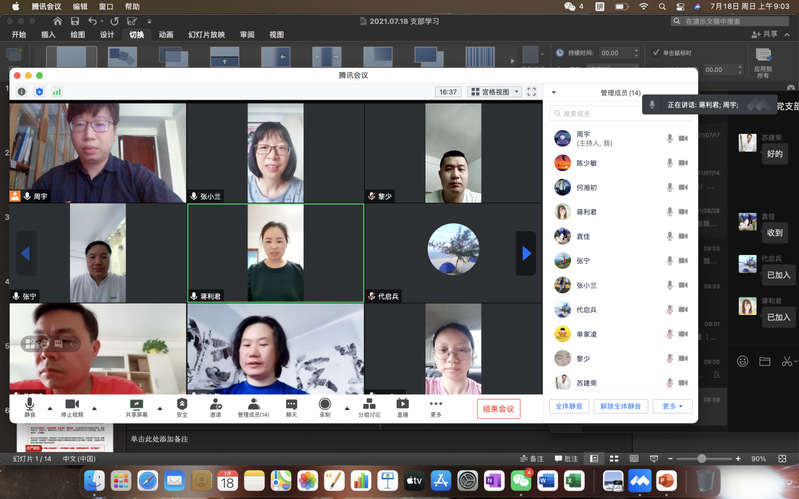This screenshot has height=499, width=799.
Task: Click the 静音 microphone icon in toolbar
Action: coord(30,404)
